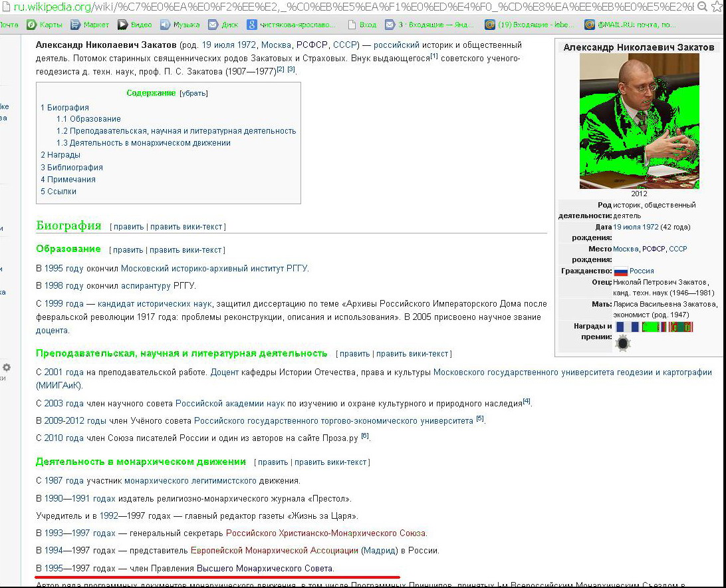726x588 pixels.
Task: Go to contents item 1.3 Деятельность в монархическом движении
Action: (x=144, y=143)
